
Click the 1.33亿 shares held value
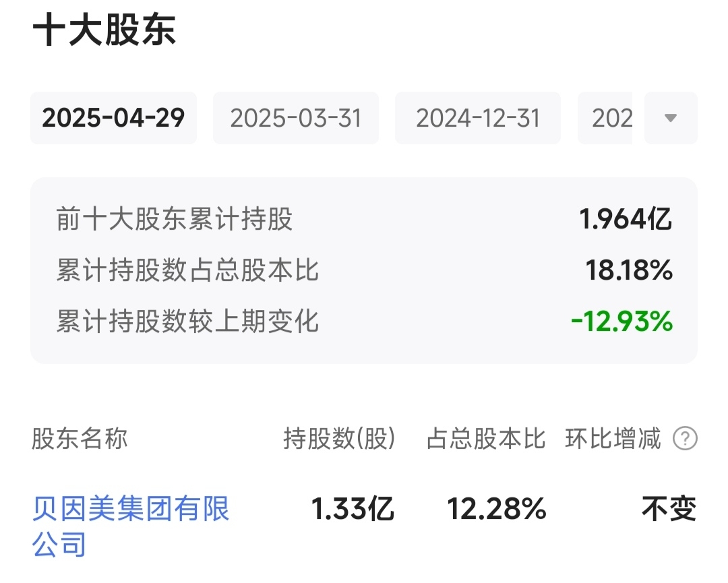click(353, 509)
